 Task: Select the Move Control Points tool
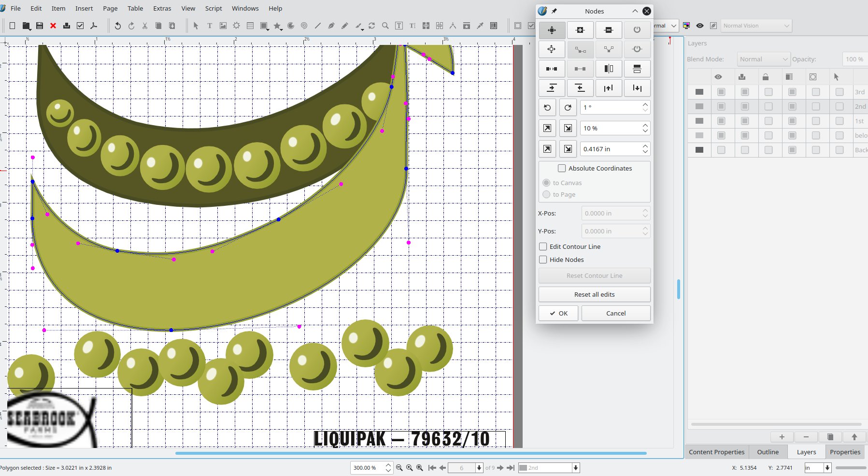point(552,49)
